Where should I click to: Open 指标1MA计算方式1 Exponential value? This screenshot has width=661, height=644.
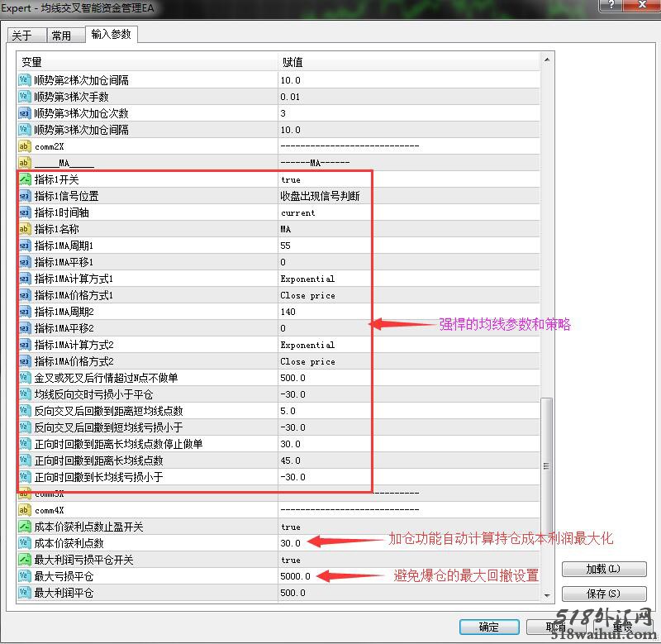point(307,279)
